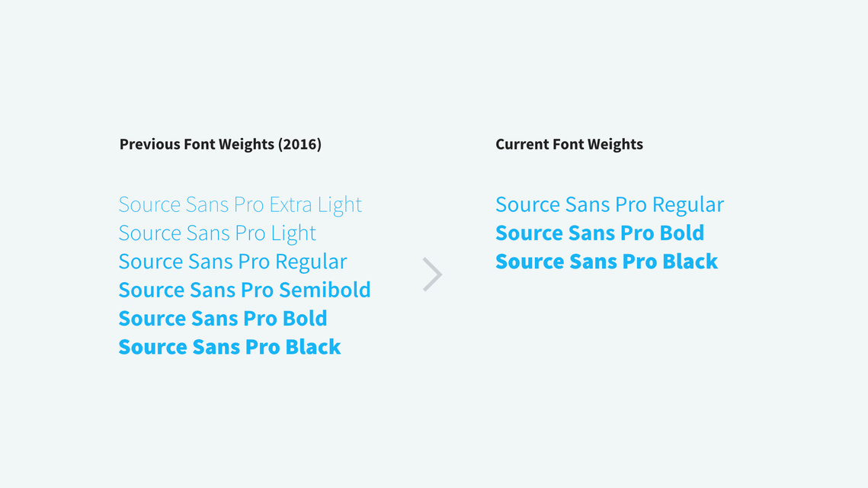Image resolution: width=868 pixels, height=488 pixels.
Task: Click 'Source Sans Pro Semibold' text
Action: (245, 290)
